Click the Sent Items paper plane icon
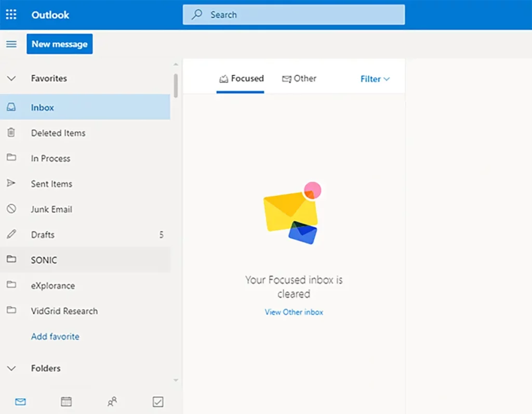 (x=11, y=184)
